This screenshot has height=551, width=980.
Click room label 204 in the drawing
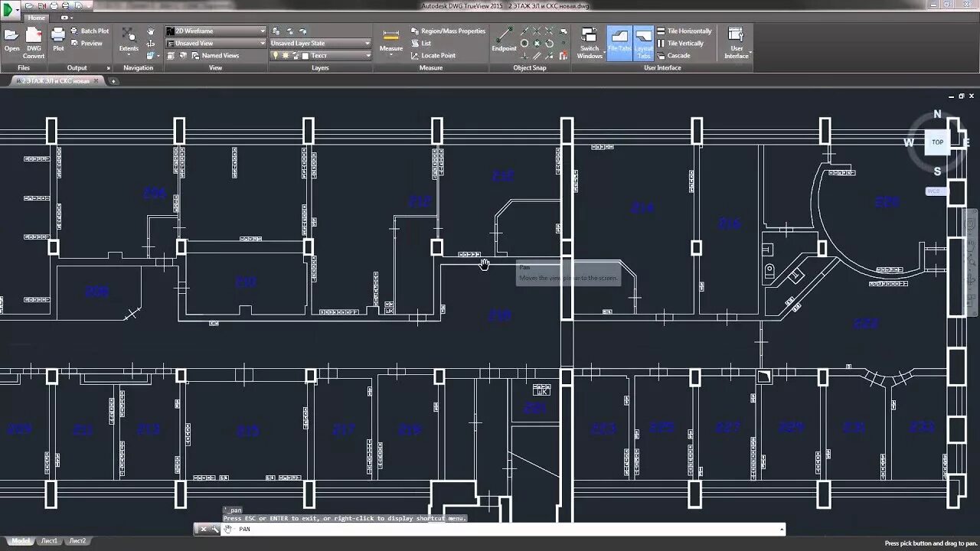tap(155, 193)
